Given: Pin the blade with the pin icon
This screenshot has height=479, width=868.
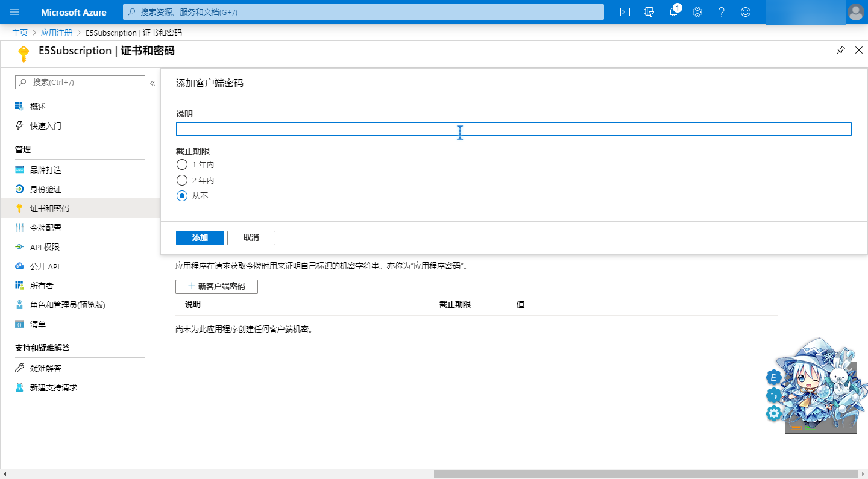Looking at the screenshot, I should (841, 51).
